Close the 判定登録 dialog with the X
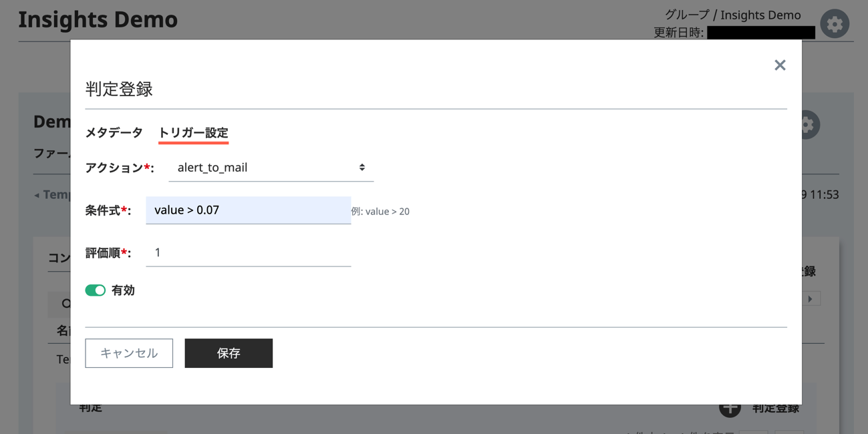 pos(780,65)
